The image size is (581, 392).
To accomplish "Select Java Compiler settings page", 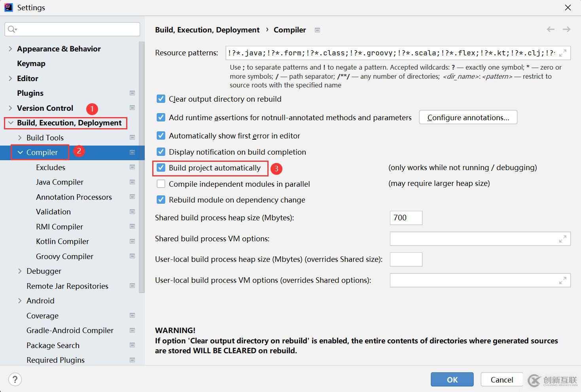I will (x=60, y=182).
